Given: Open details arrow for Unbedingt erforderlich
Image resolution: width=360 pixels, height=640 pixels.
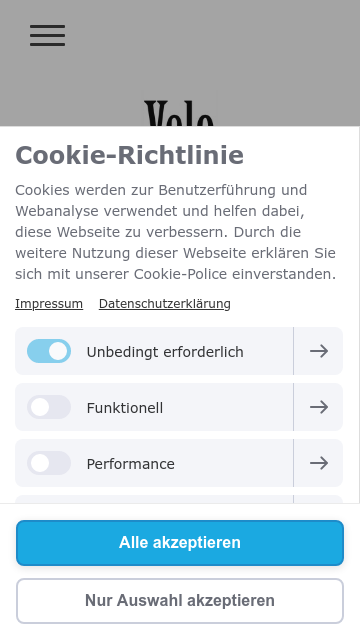Looking at the screenshot, I should [x=319, y=351].
